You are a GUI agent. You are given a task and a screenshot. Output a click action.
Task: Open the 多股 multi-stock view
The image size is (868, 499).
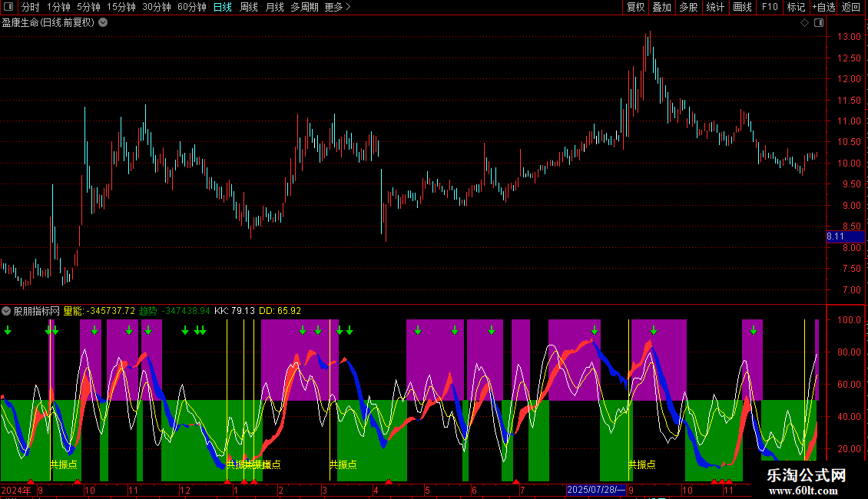(688, 7)
